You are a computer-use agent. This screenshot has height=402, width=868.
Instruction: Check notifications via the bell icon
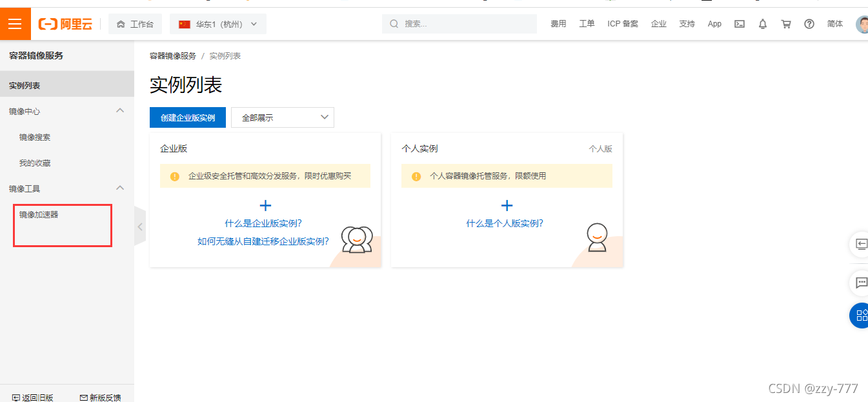[762, 23]
